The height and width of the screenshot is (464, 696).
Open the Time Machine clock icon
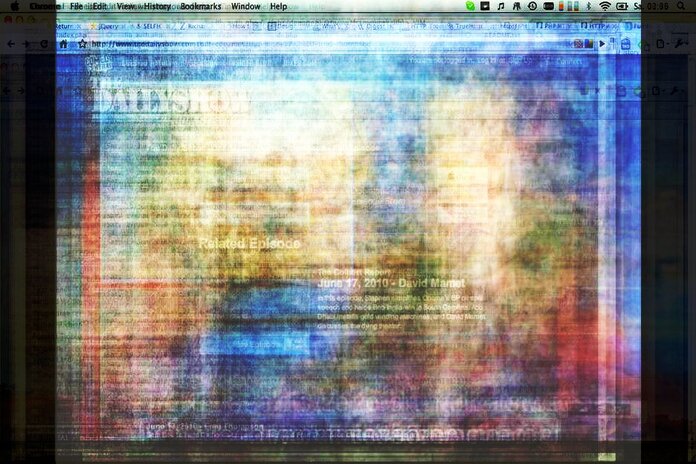pyautogui.click(x=532, y=6)
